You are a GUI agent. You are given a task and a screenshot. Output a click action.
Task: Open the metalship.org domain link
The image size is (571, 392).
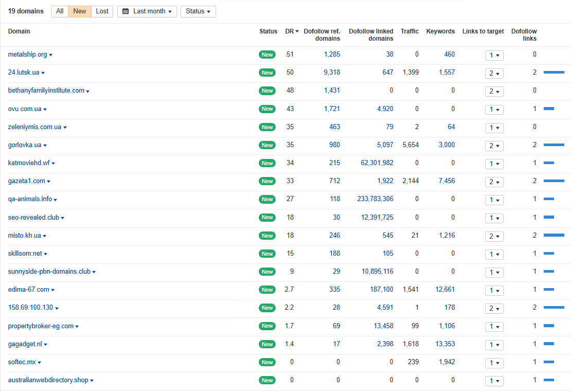pyautogui.click(x=27, y=55)
